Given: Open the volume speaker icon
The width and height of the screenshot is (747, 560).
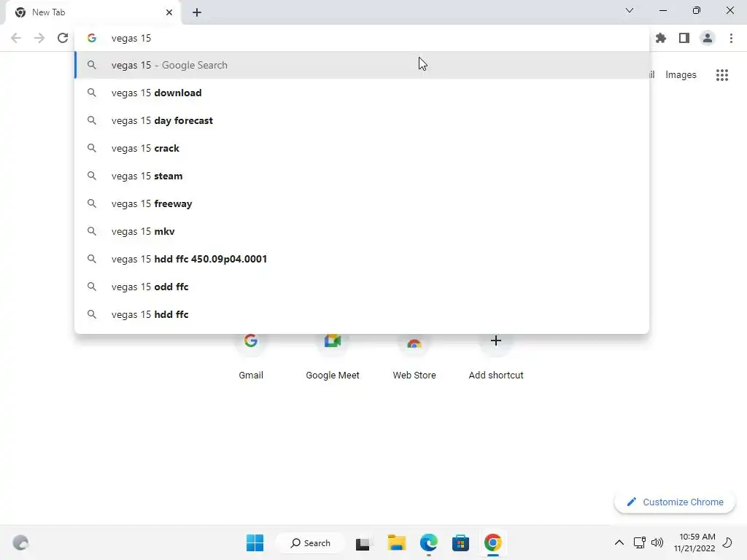Looking at the screenshot, I should pyautogui.click(x=657, y=542).
